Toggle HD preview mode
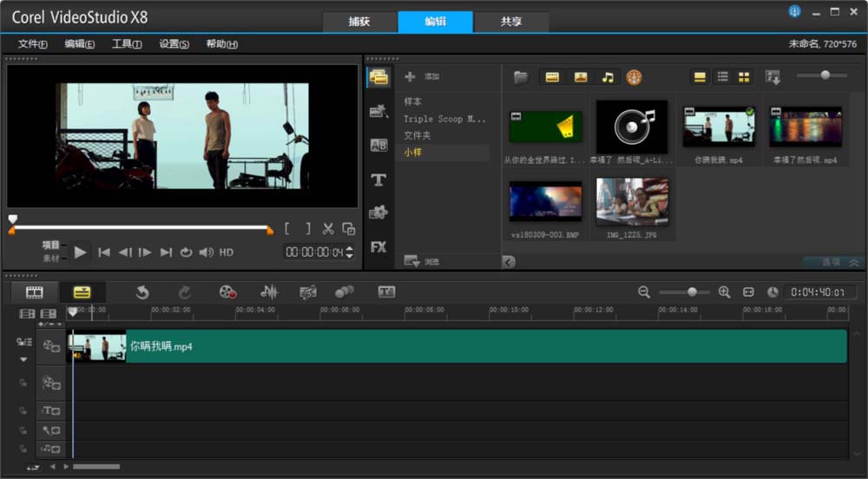 (227, 253)
